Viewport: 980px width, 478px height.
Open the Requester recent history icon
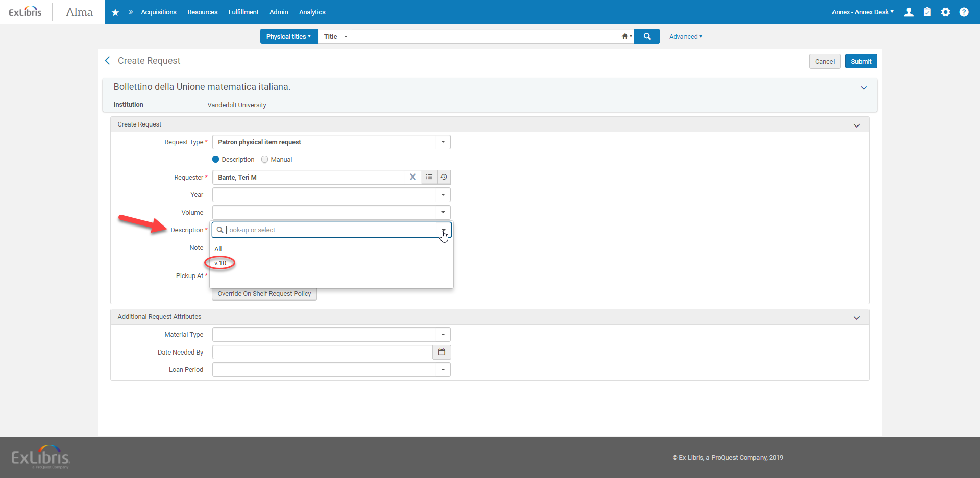[444, 177]
